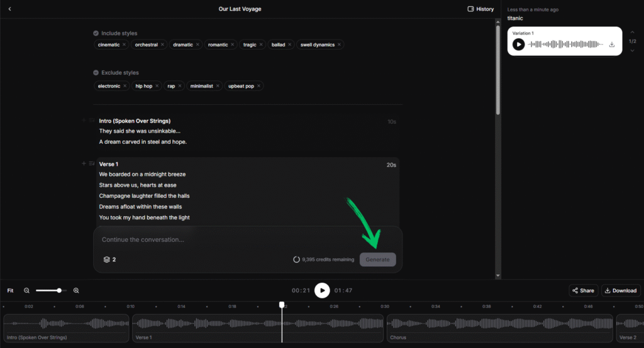The image size is (644, 348).
Task: Toggle the Include styles check icon
Action: (x=96, y=33)
